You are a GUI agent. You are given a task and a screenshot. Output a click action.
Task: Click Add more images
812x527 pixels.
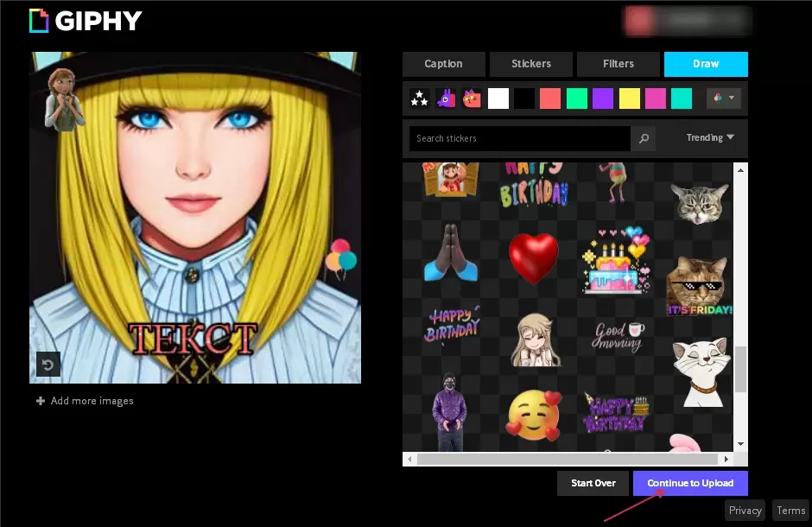click(85, 401)
